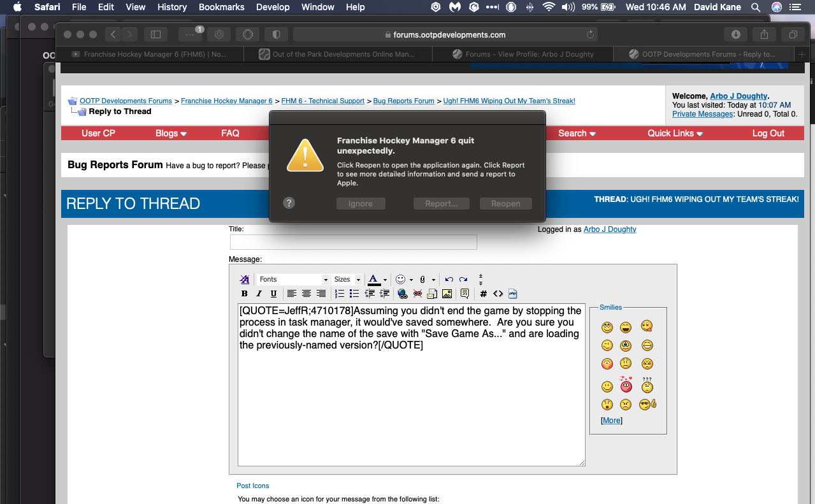This screenshot has height=504, width=815.
Task: Click the help question mark in crash dialog
Action: [289, 203]
